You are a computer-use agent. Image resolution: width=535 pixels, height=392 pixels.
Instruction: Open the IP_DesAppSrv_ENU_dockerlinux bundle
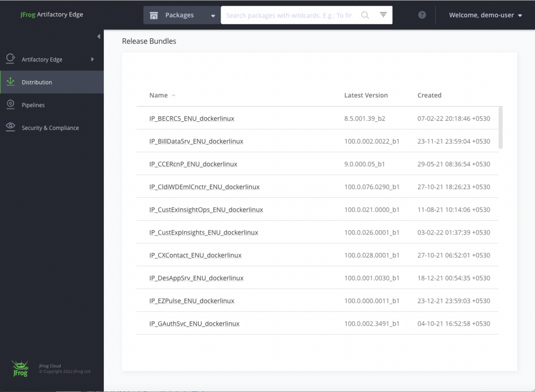[x=196, y=278]
